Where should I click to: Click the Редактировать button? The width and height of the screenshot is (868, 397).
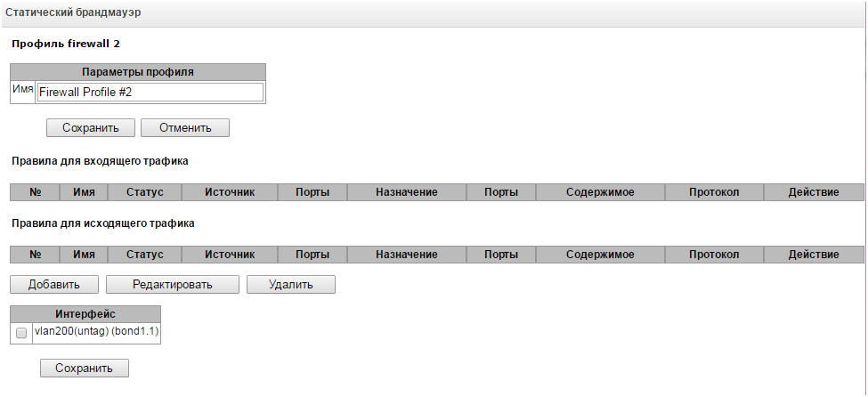click(x=173, y=285)
